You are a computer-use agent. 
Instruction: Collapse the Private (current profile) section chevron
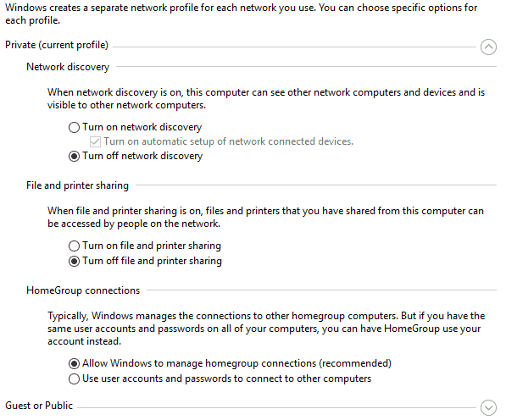tap(488, 47)
